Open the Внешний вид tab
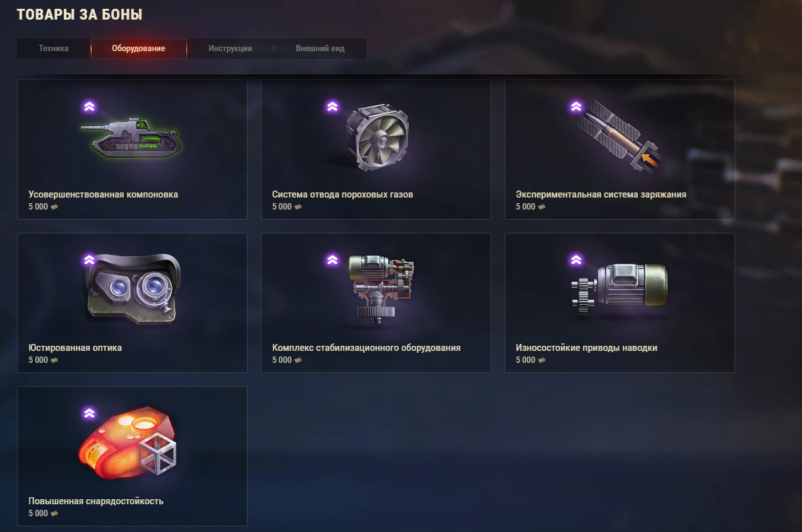This screenshot has width=802, height=532. 320,49
